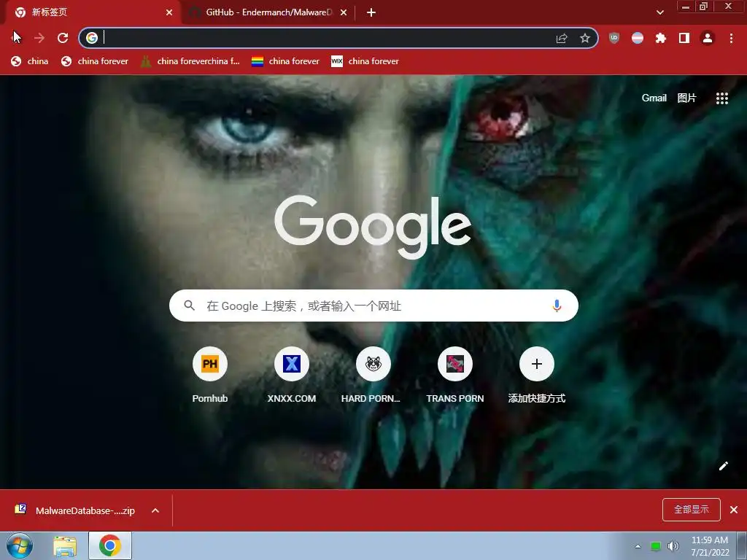Open the second bookmark 'china forever' with globe icon
Image resolution: width=747 pixels, height=560 pixels.
[94, 61]
